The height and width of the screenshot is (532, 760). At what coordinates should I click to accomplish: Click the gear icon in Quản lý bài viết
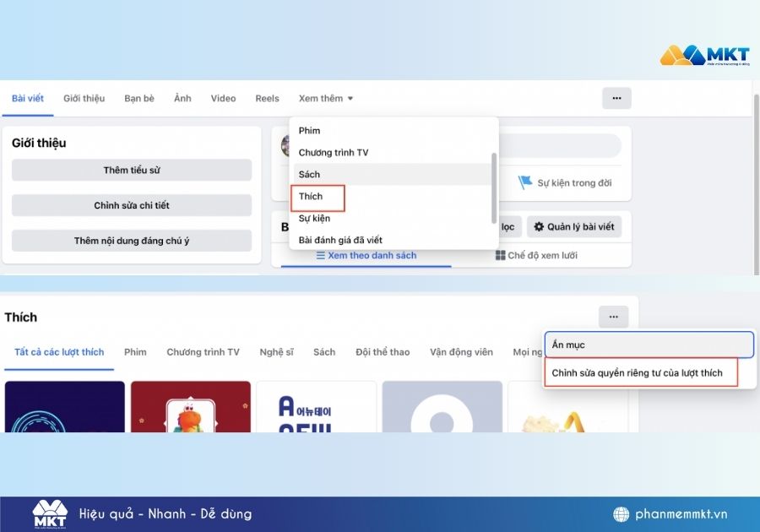pos(537,226)
